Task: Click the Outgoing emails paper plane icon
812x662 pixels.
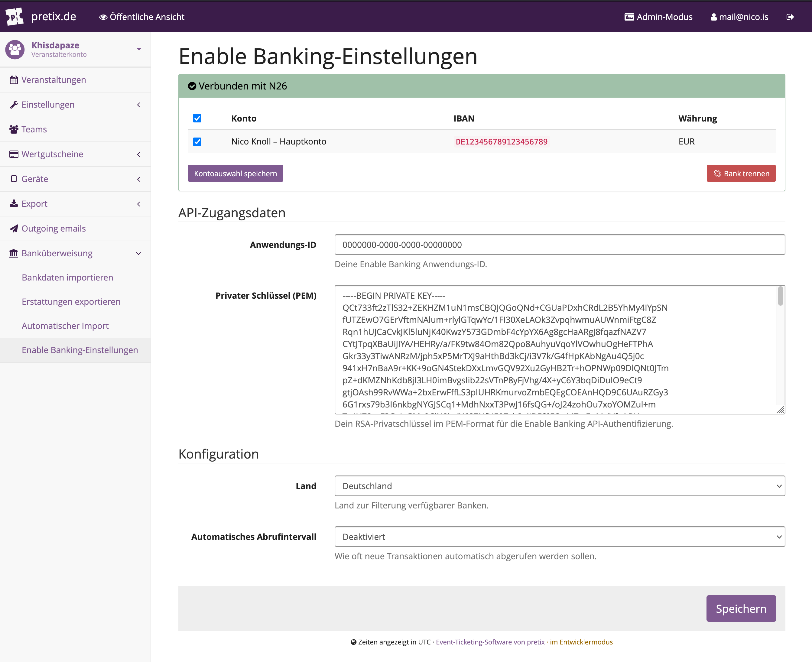Action: 14,229
